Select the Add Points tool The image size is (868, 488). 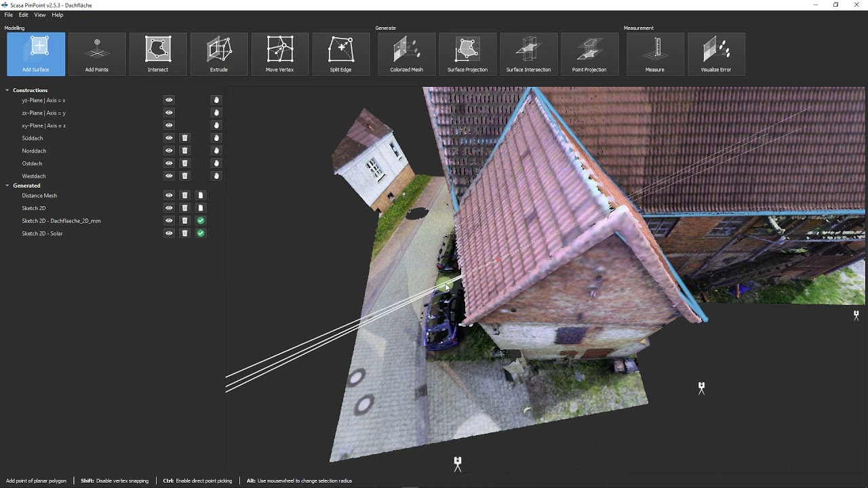coord(97,54)
